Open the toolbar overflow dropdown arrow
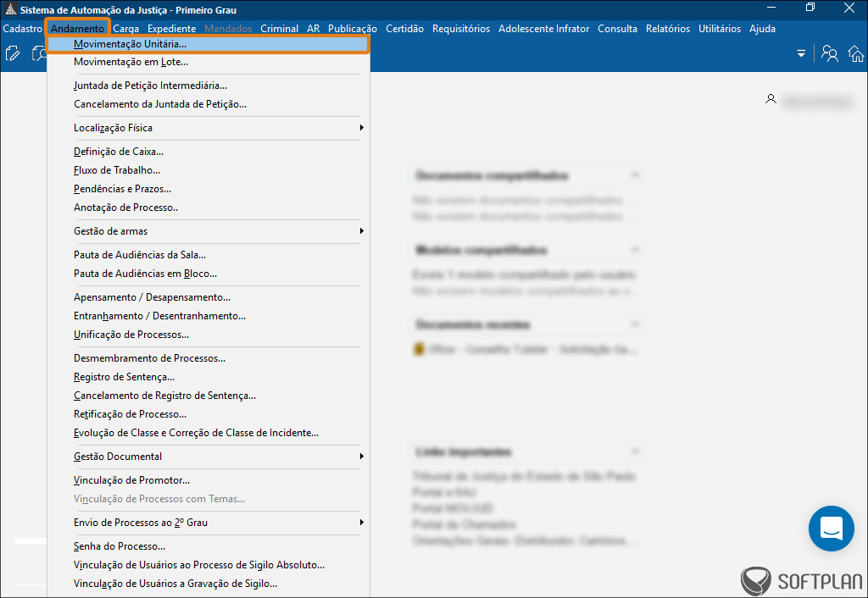This screenshot has height=598, width=868. (x=801, y=53)
